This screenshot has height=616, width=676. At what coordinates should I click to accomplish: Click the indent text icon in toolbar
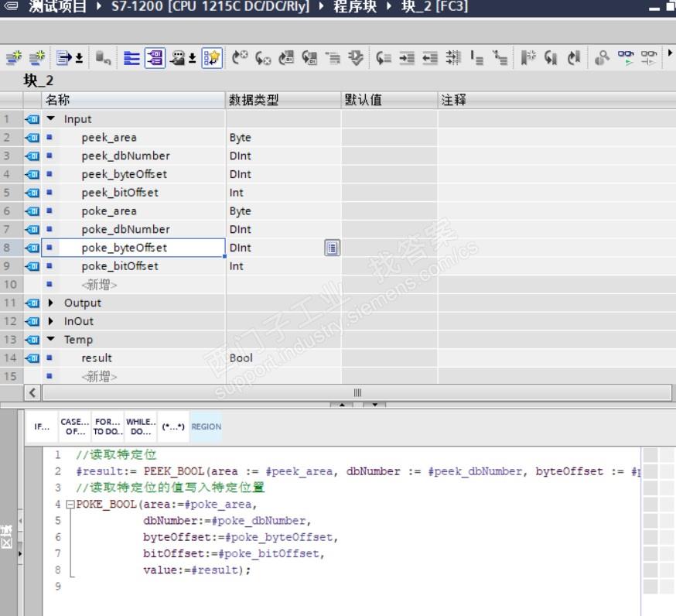pos(407,58)
